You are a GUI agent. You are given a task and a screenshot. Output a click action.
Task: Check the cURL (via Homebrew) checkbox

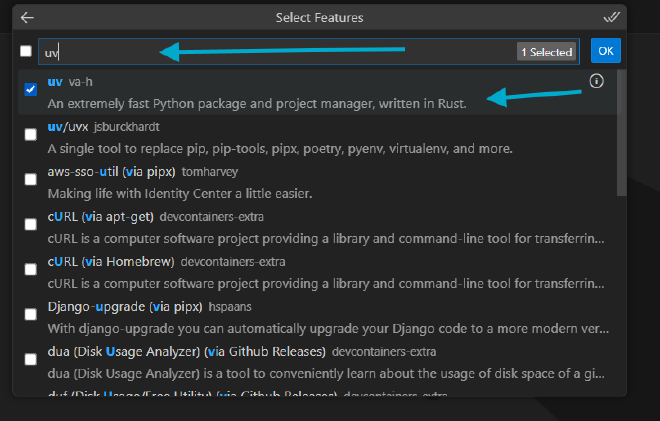click(31, 269)
